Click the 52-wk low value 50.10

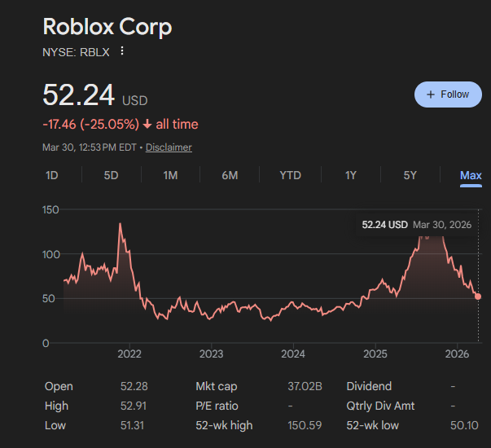click(464, 425)
